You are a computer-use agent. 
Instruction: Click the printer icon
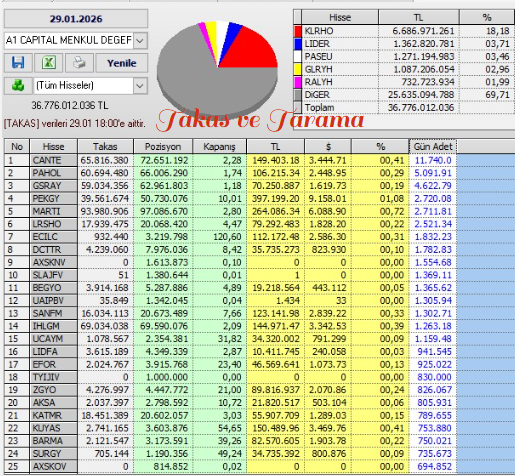click(79, 63)
